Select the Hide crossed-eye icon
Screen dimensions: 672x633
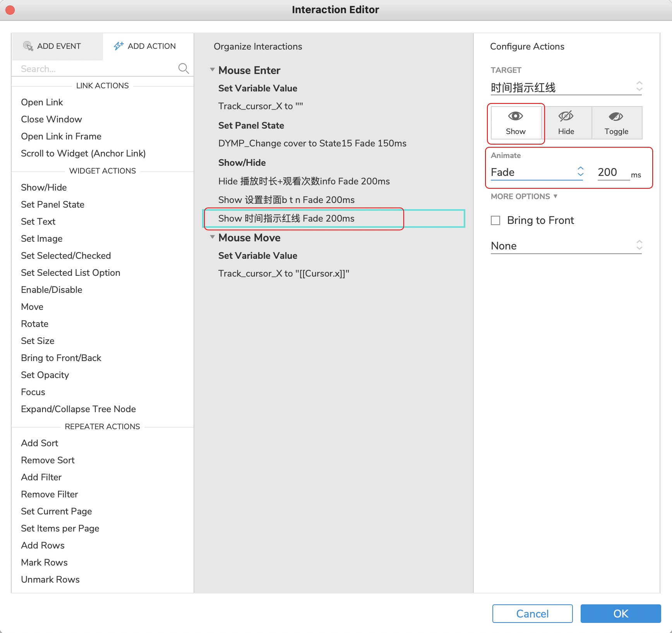566,116
